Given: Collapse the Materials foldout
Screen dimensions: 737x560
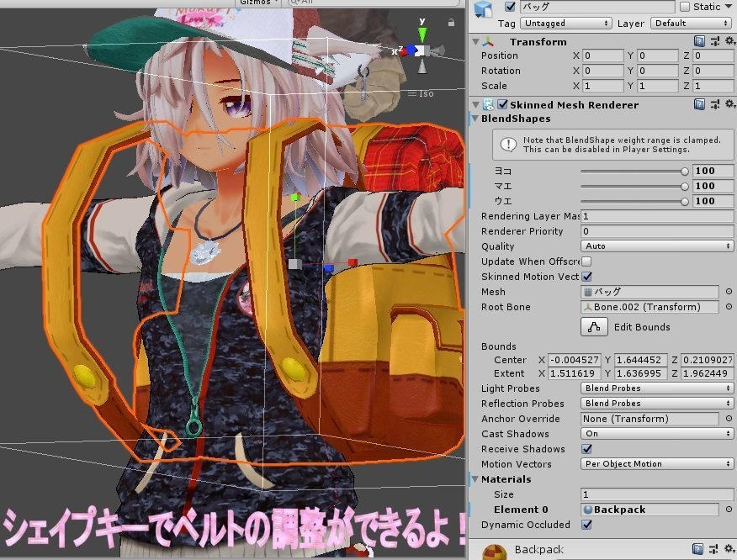Looking at the screenshot, I should coord(475,479).
